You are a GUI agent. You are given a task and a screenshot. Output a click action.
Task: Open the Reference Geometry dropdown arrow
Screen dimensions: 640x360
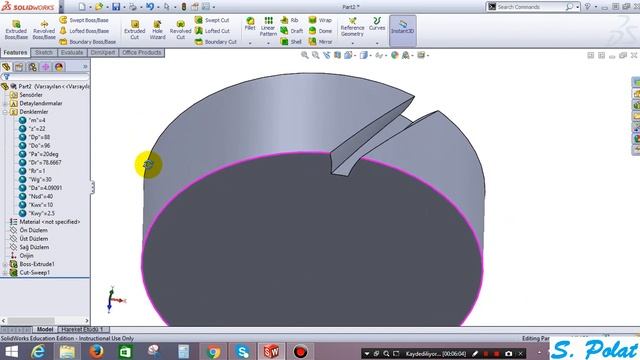(352, 43)
